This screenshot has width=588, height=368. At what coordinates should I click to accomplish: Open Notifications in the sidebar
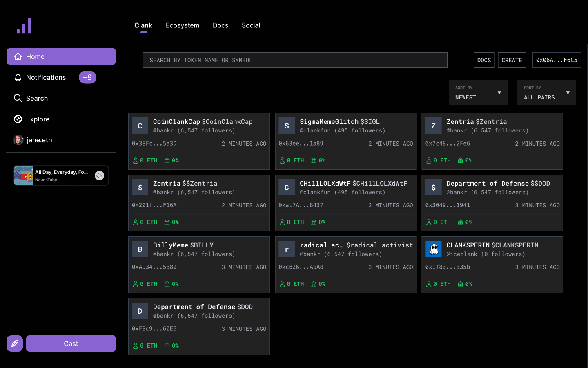tap(46, 77)
